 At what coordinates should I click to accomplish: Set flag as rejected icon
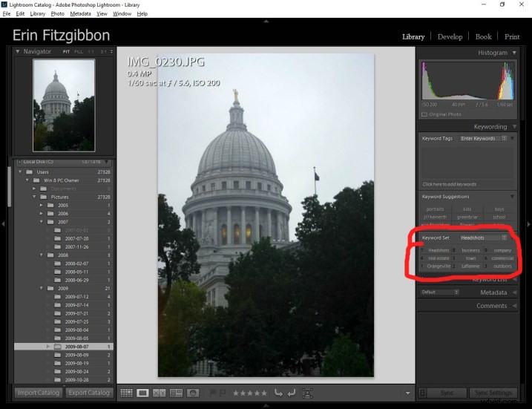click(223, 393)
